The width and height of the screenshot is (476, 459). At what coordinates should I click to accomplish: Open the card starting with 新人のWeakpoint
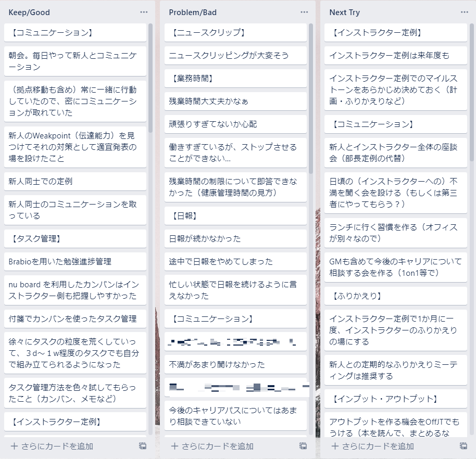(x=75, y=147)
